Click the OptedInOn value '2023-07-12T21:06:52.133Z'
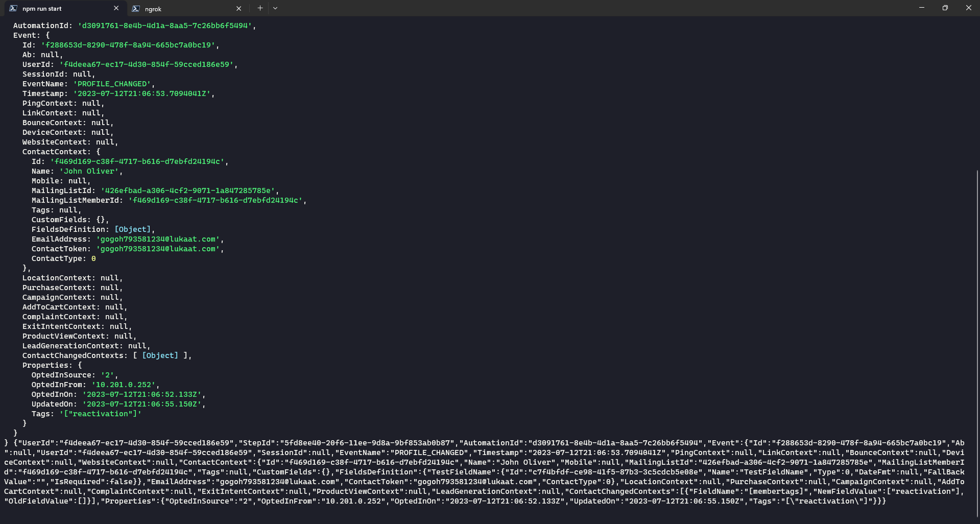Screen dimensions: 980x524 tap(142, 394)
